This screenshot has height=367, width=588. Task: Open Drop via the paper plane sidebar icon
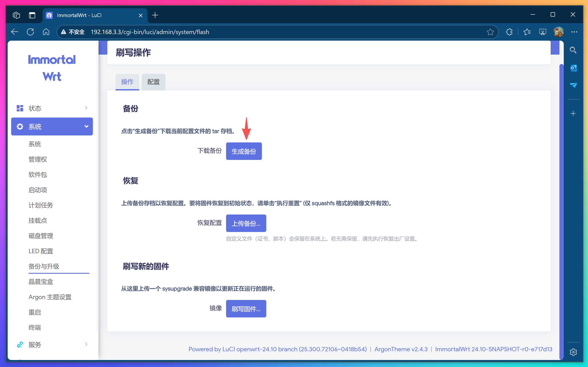pyautogui.click(x=573, y=85)
